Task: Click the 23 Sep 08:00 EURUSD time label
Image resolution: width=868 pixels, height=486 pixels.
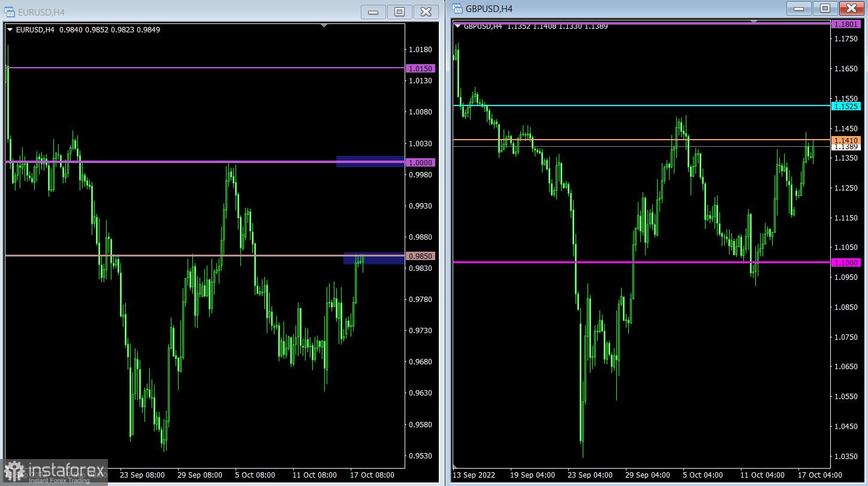Action: click(x=142, y=475)
